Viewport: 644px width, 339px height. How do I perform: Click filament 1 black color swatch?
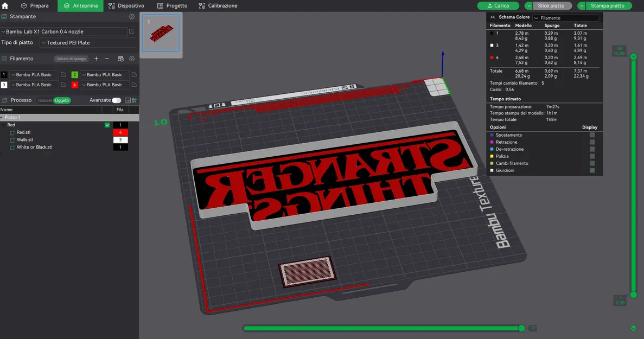[x=4, y=75]
